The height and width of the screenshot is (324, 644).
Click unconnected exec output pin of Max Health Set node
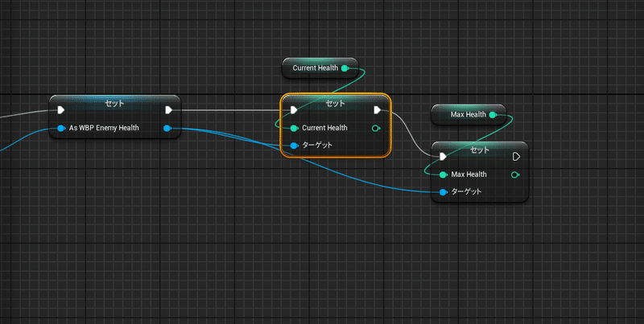(516, 157)
